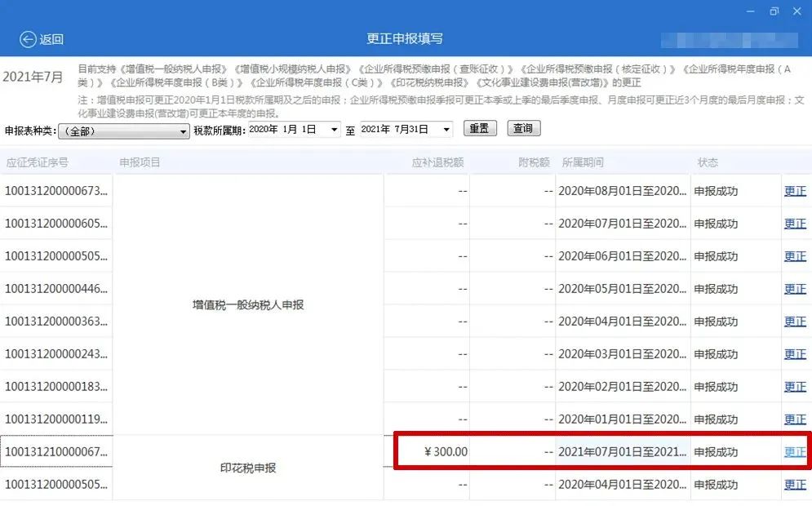Select voucher number 10013120000243...
The height and width of the screenshot is (506, 812).
(x=56, y=354)
